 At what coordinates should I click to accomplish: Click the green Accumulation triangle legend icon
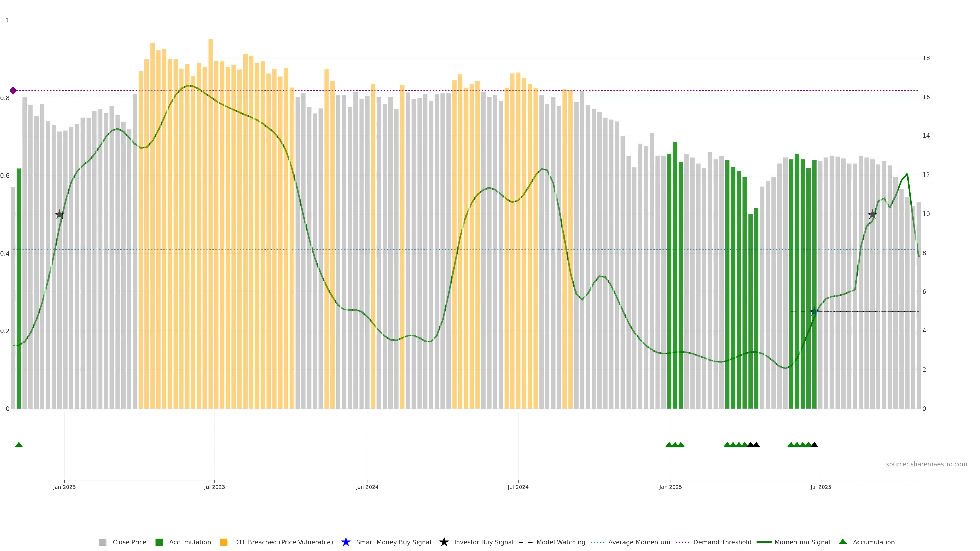tap(843, 542)
